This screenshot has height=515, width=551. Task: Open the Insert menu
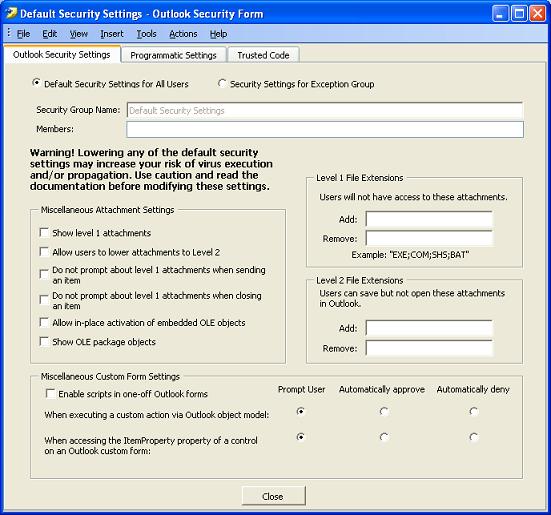(112, 34)
